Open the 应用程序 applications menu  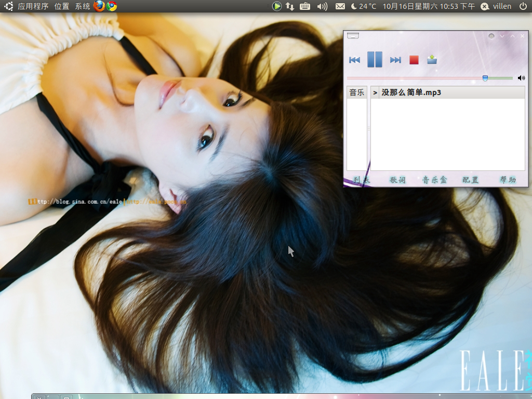[33, 6]
